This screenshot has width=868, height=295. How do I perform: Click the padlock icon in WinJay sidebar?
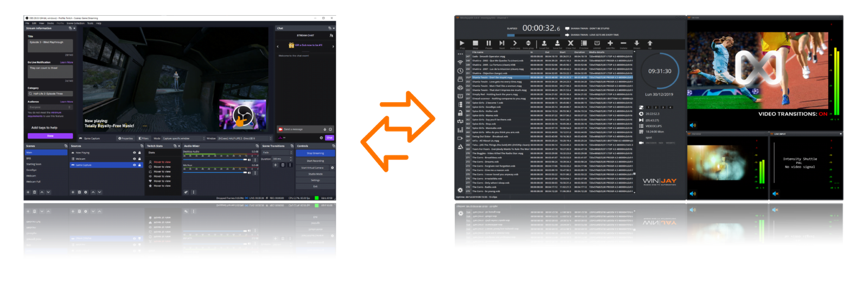point(460,113)
